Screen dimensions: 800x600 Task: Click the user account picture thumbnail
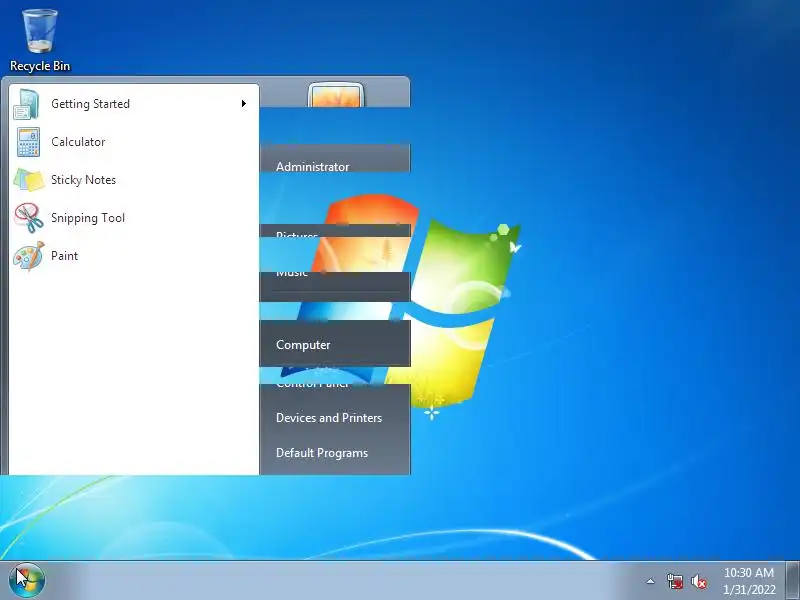click(336, 95)
